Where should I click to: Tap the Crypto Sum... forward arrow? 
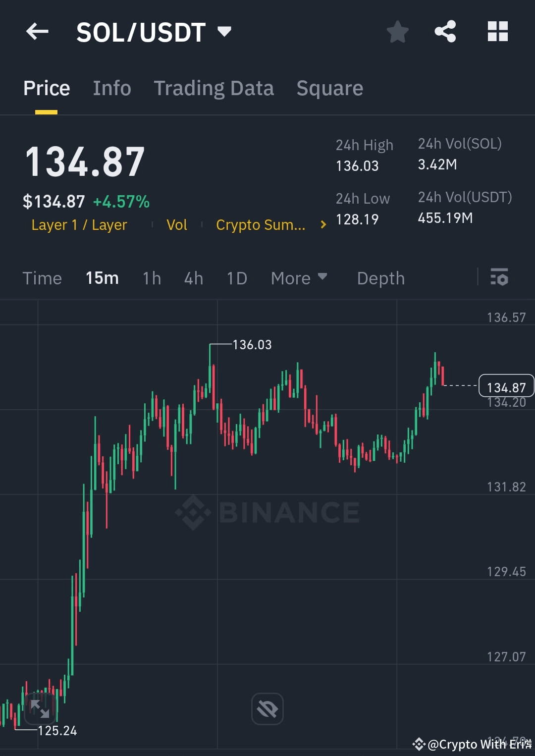322,224
